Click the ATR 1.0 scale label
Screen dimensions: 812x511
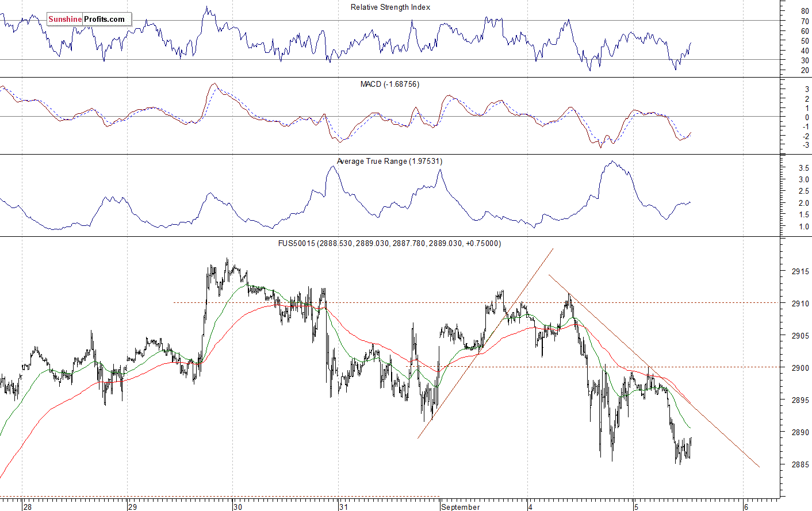[803, 226]
